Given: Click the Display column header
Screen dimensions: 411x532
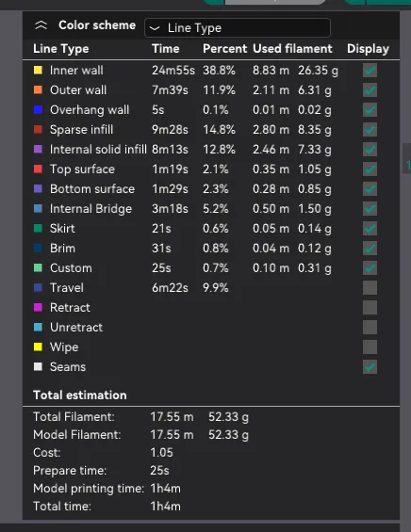Looking at the screenshot, I should coord(368,49).
